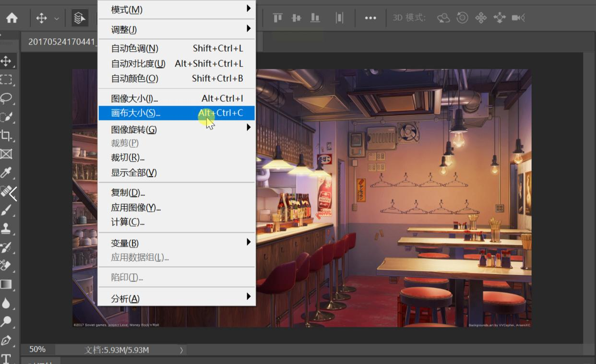This screenshot has height=364, width=596.
Task: Click the 3D camera video icon
Action: click(x=518, y=18)
